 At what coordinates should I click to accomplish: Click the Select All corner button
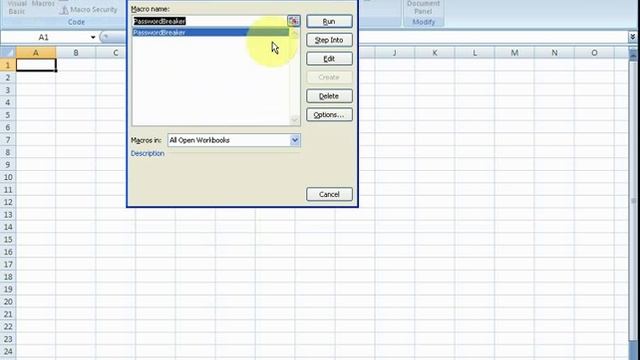[x=8, y=53]
